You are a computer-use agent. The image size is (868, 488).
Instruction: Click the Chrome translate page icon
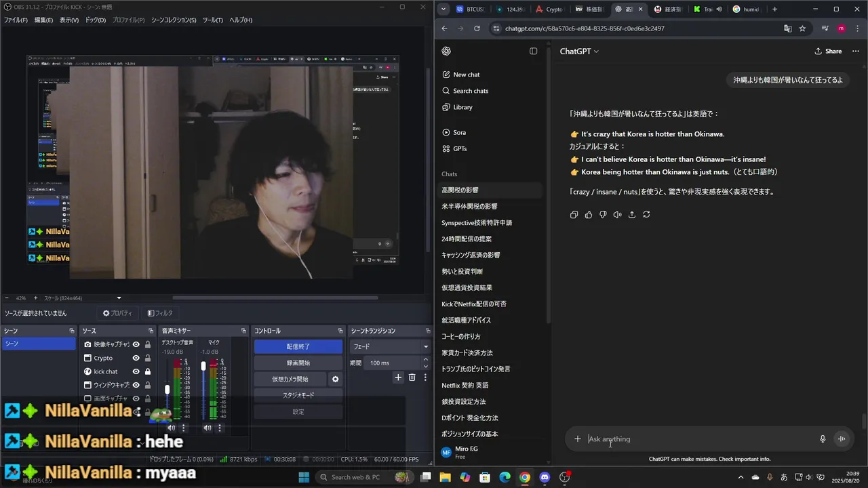(x=787, y=28)
